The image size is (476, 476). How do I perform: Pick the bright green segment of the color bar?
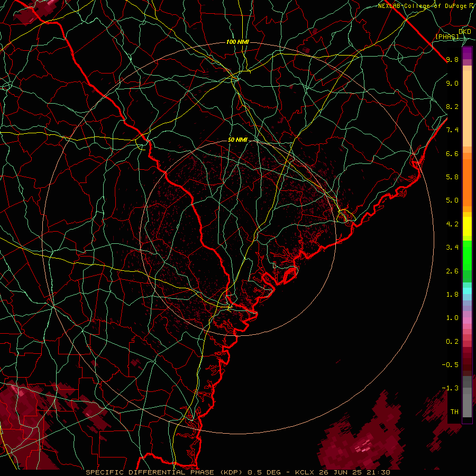(x=467, y=255)
